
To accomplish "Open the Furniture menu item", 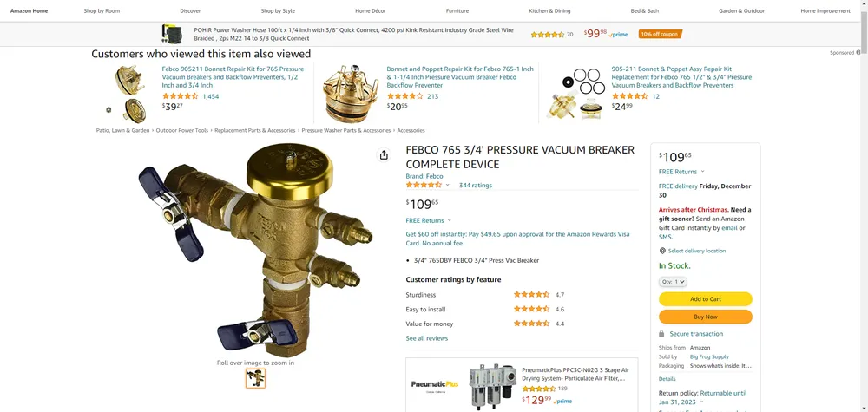I will (x=457, y=11).
